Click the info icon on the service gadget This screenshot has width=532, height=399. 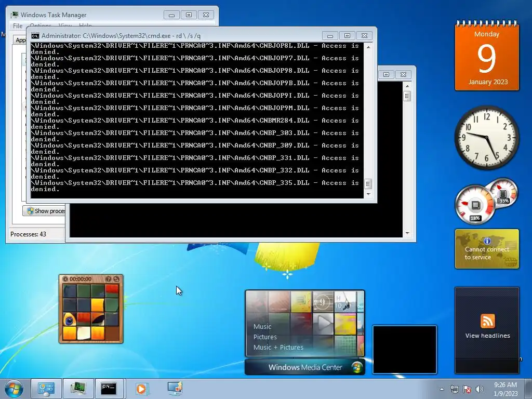(487, 241)
